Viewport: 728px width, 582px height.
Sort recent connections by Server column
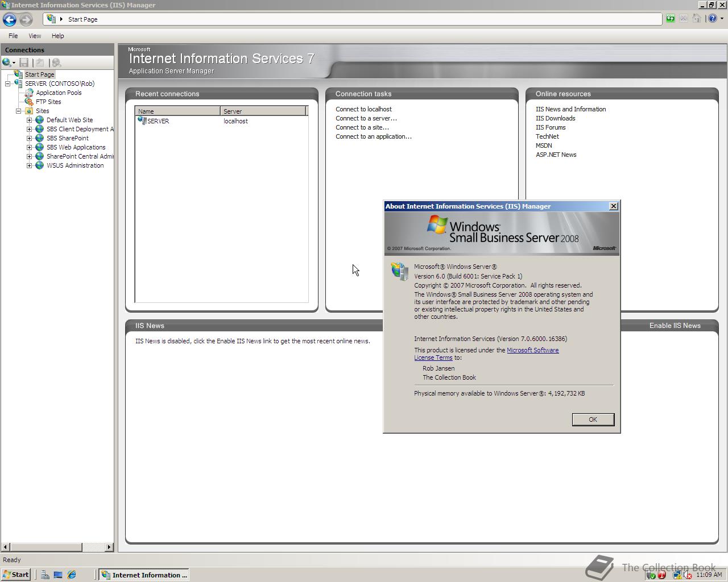[263, 111]
